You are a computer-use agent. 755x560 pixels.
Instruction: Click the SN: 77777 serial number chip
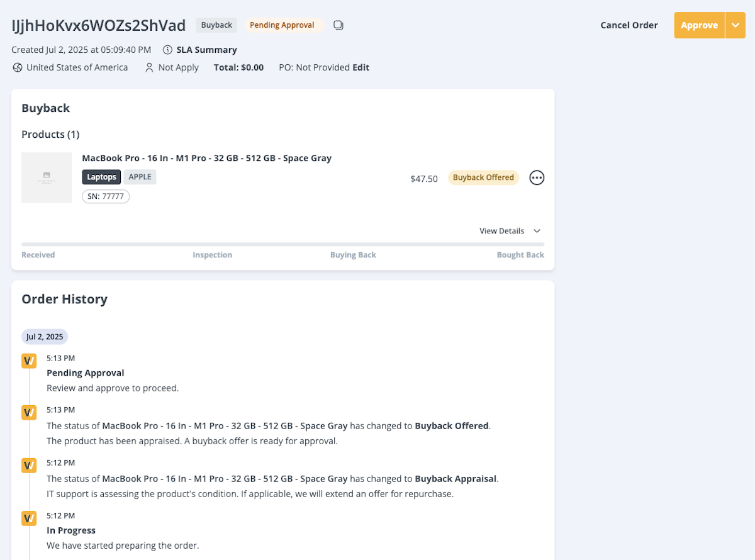click(106, 196)
